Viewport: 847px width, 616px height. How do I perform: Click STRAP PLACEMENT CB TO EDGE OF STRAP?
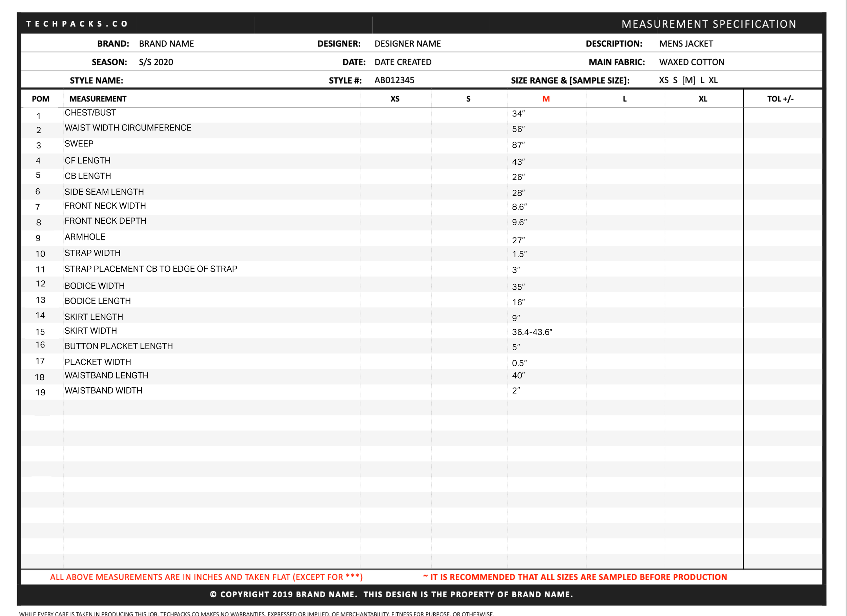tap(150, 269)
